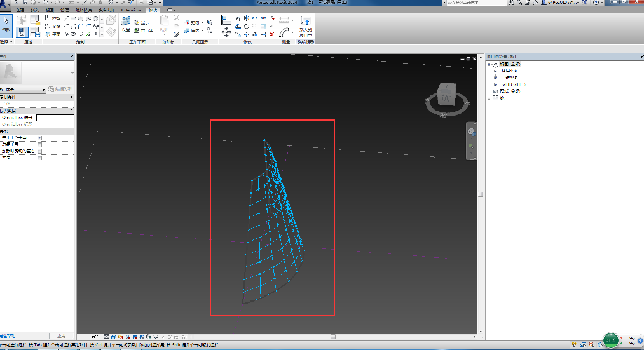Click the OmniClass number input field
This screenshot has height=350, width=644.
(55, 118)
